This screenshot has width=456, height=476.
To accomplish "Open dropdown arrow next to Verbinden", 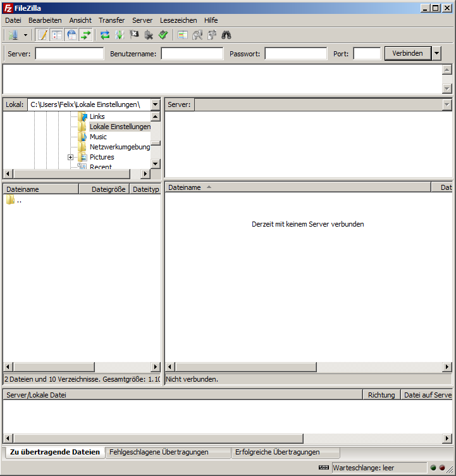I will pos(437,54).
